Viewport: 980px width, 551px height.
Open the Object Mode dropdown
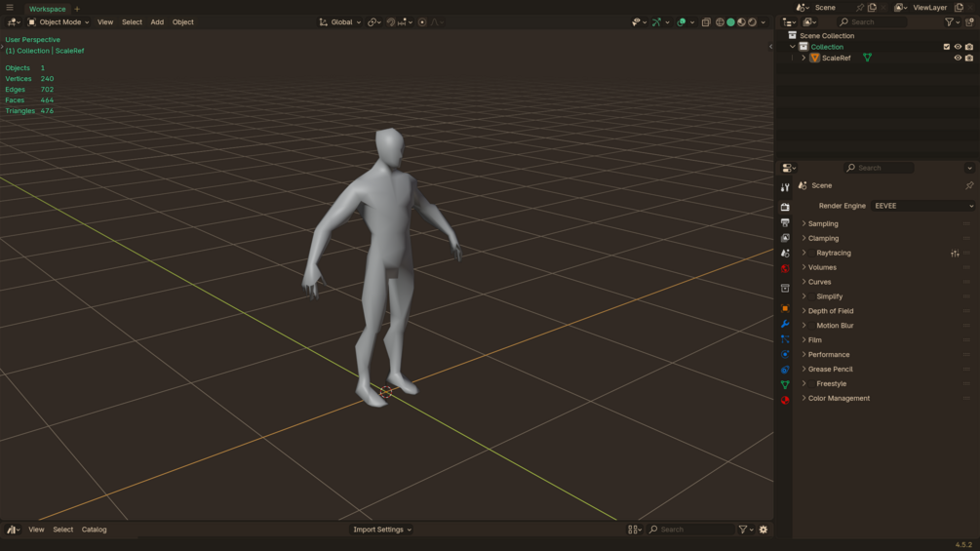click(59, 21)
